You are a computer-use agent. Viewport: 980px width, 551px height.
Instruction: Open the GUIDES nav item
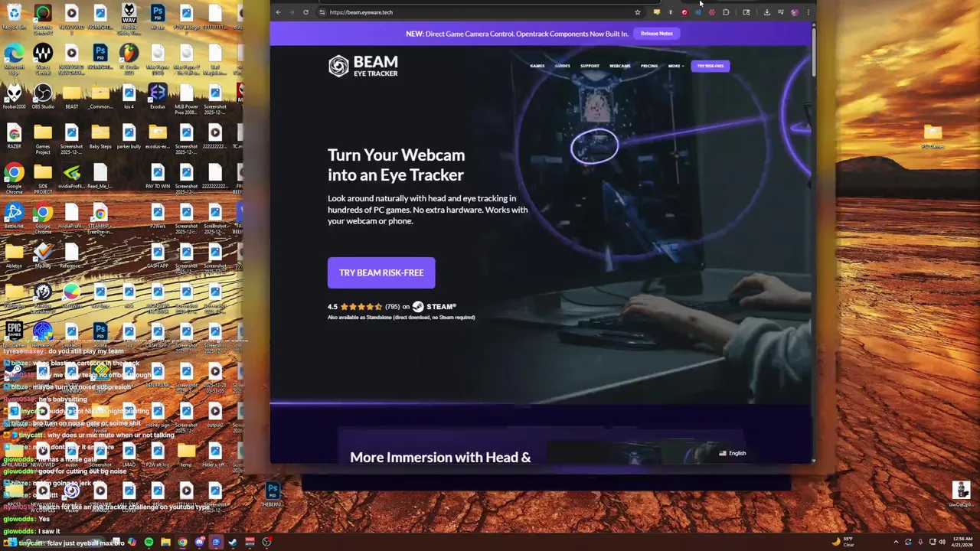coord(563,66)
